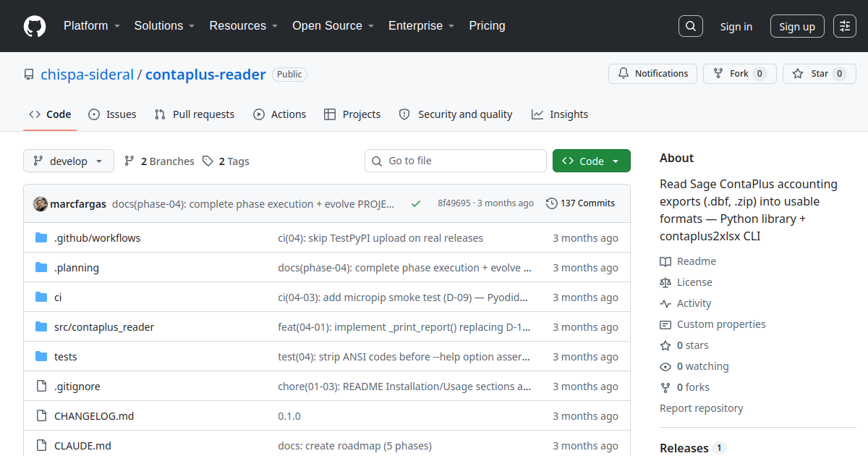Click the icon next to Custom properties

tap(665, 324)
